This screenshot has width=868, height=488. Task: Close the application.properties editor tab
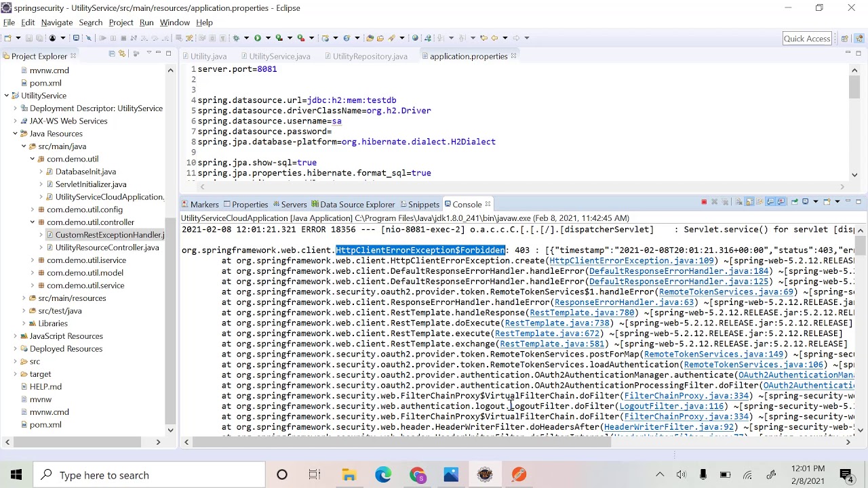(x=513, y=56)
